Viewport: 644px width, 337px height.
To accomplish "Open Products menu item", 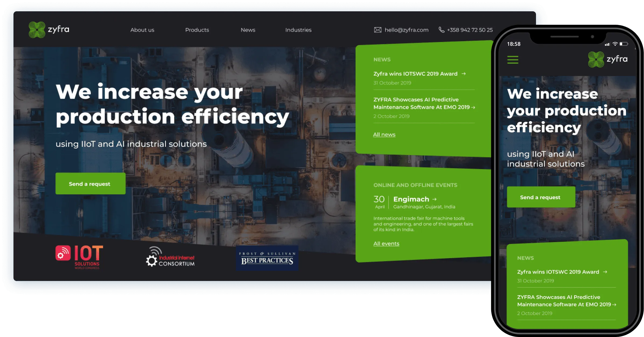I will coord(197,30).
